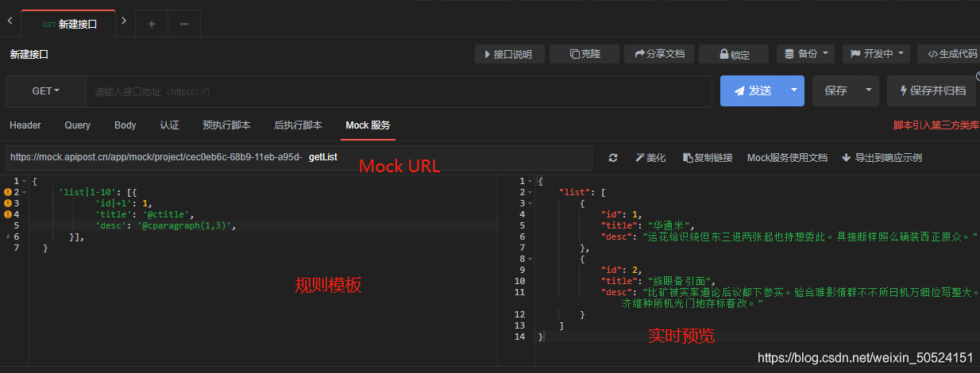
Task: Click warning icon on template line 3
Action: point(8,203)
